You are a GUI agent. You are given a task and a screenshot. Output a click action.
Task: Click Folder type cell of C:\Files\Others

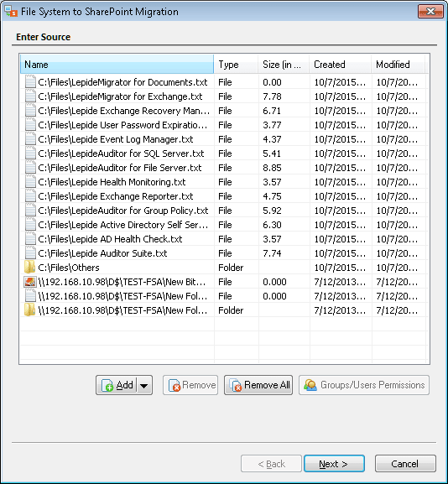(x=231, y=268)
